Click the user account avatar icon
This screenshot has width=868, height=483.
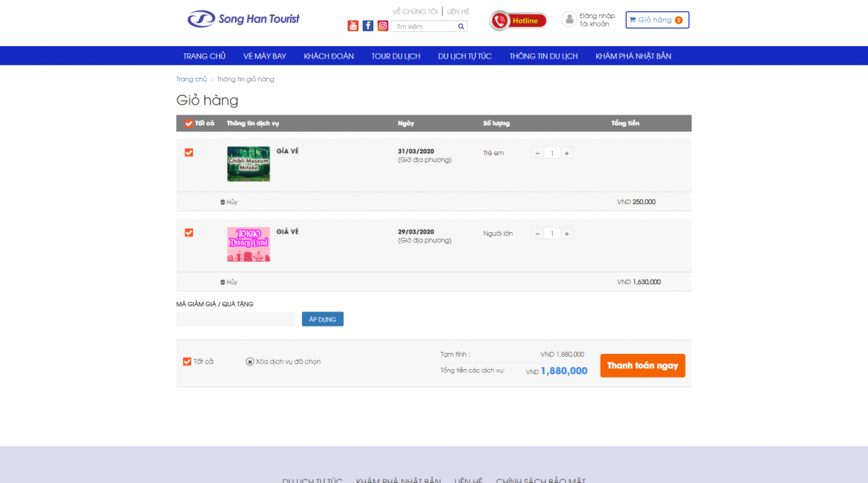(569, 19)
